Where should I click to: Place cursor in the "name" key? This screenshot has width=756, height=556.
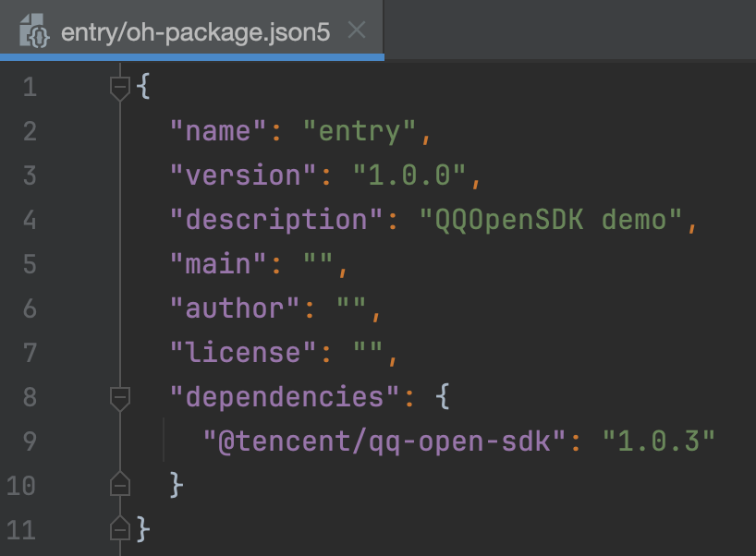tap(218, 131)
